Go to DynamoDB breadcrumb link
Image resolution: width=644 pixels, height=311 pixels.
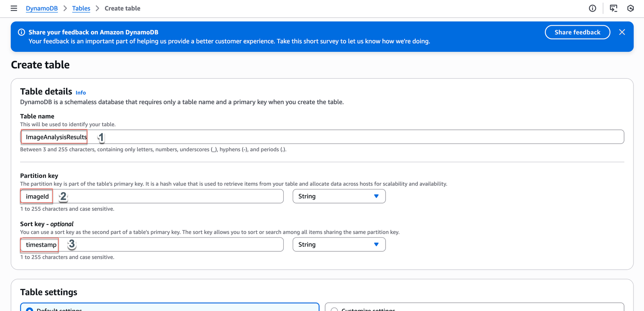[42, 8]
